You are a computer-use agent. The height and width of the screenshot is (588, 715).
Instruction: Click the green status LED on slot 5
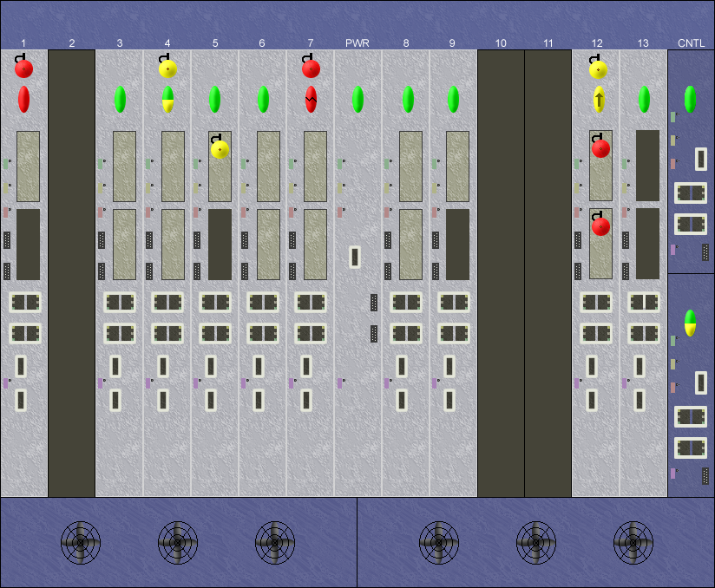click(x=214, y=100)
